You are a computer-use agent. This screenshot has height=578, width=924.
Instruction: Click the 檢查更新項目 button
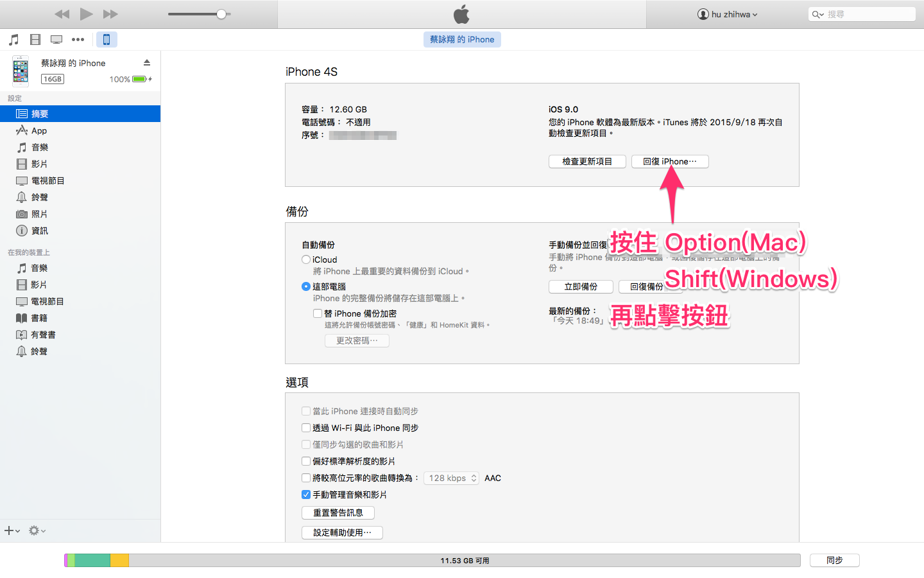tap(587, 161)
